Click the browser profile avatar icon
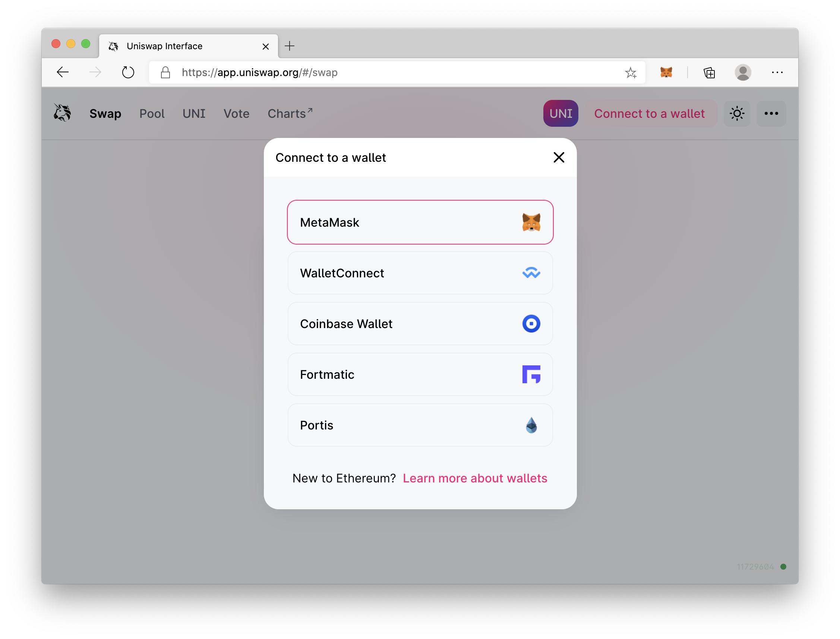 point(742,72)
